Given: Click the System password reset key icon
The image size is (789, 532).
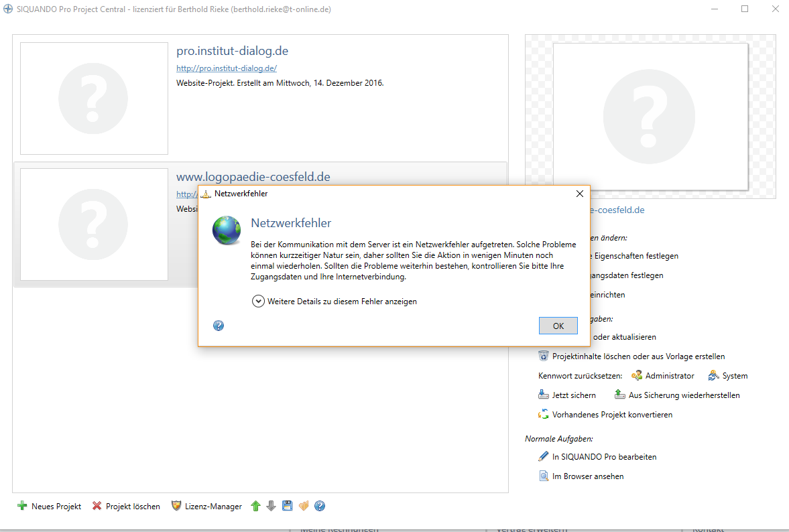Looking at the screenshot, I should point(713,376).
